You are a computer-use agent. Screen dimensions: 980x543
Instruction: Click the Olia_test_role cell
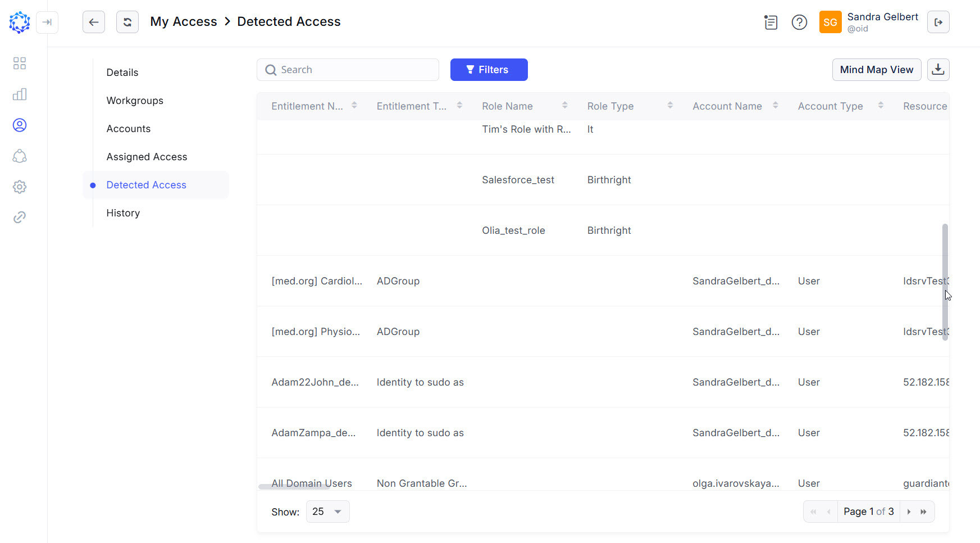(513, 230)
